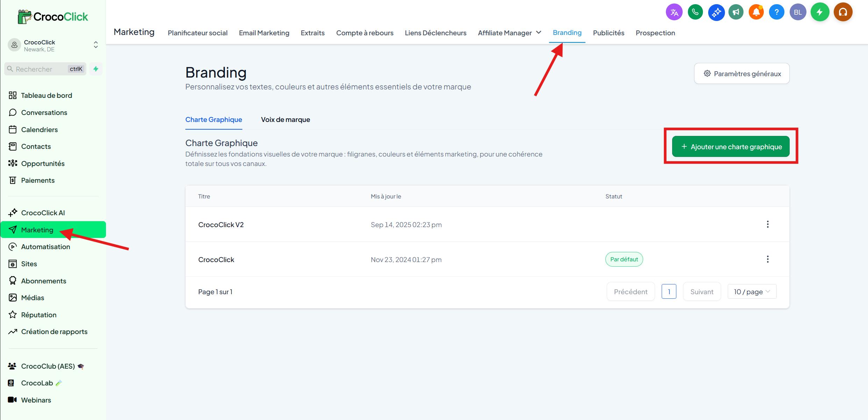The width and height of the screenshot is (868, 420).
Task: Open the CrocoClick V2 brand kit title
Action: (221, 225)
